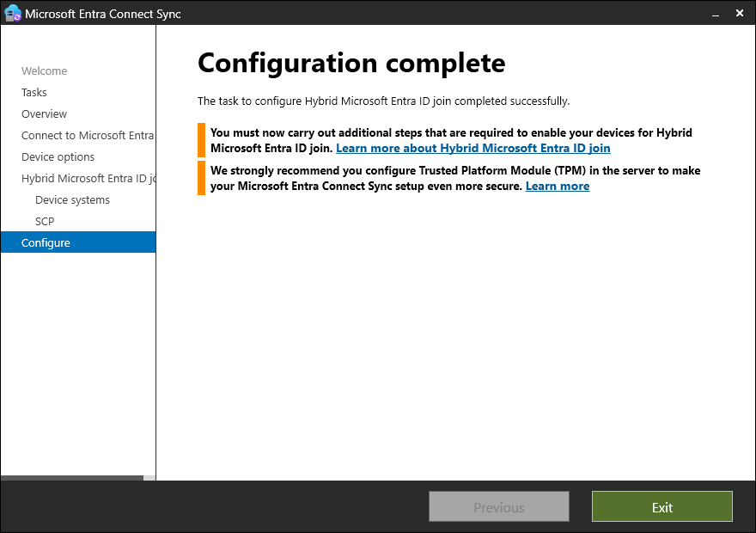Screen dimensions: 756x533
Task: Open Device options step
Action: pos(58,157)
